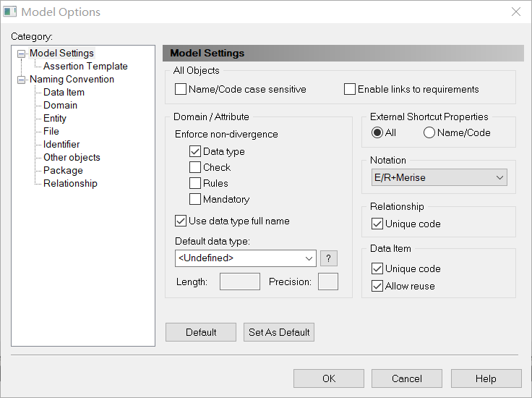Select Naming Convention category
This screenshot has height=398, width=532.
pyautogui.click(x=72, y=79)
